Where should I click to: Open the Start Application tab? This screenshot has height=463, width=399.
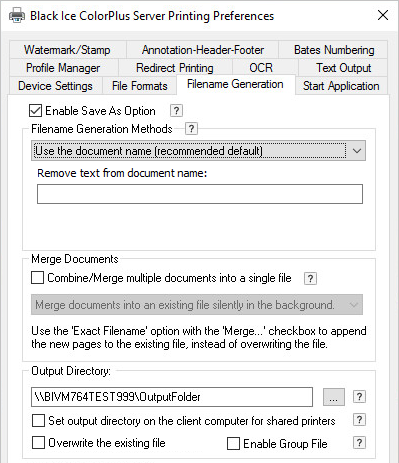tap(341, 86)
